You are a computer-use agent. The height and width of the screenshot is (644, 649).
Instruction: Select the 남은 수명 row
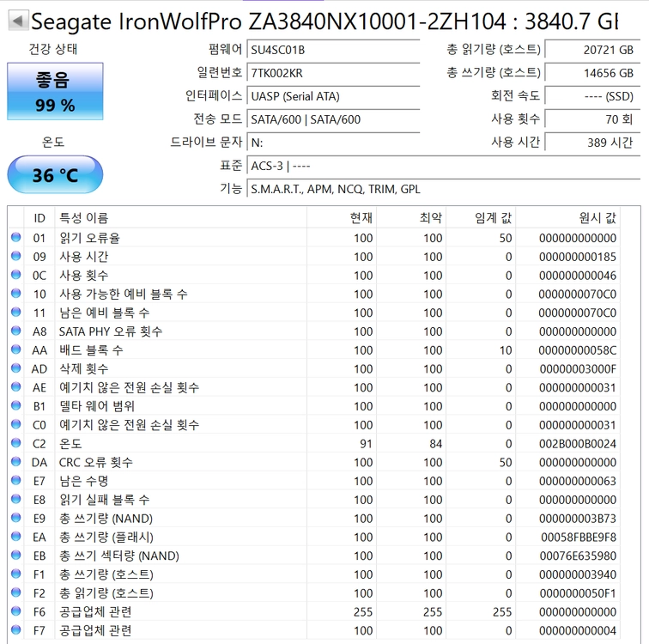(x=313, y=481)
